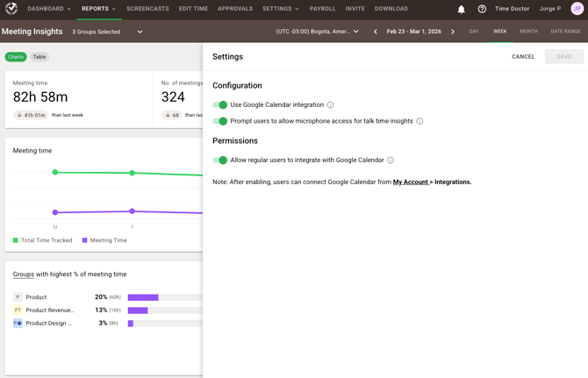Screen dimensions: 588x378
Task: Go to previous week arrow
Action: tap(376, 32)
